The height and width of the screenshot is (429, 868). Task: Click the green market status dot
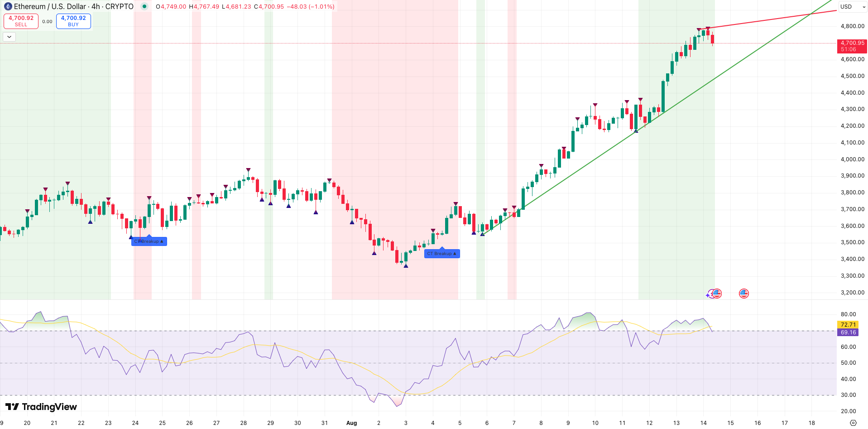pos(144,6)
